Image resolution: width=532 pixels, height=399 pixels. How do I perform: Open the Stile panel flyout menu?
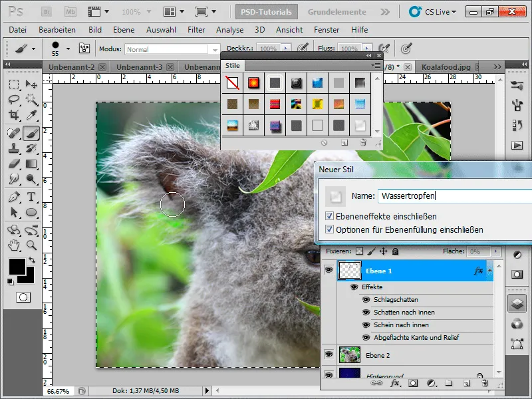tap(376, 65)
